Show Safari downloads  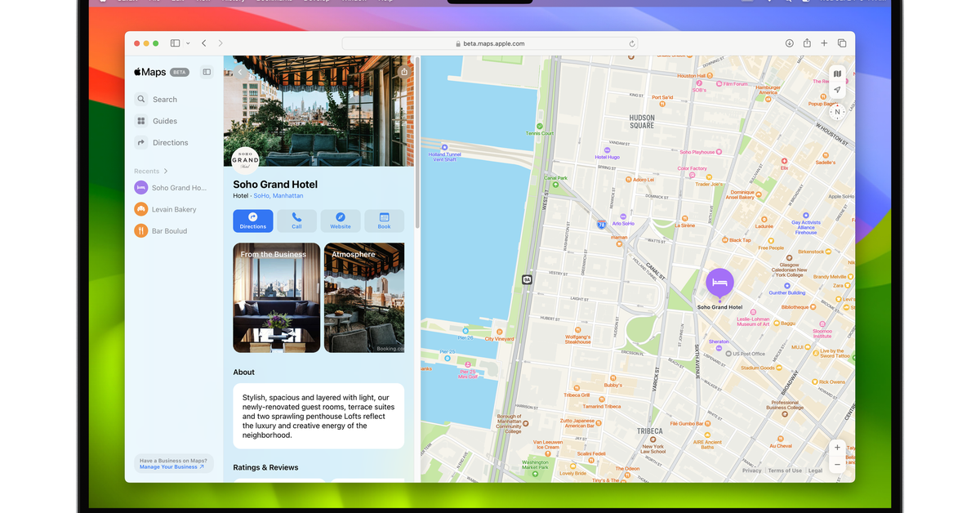pyautogui.click(x=790, y=43)
